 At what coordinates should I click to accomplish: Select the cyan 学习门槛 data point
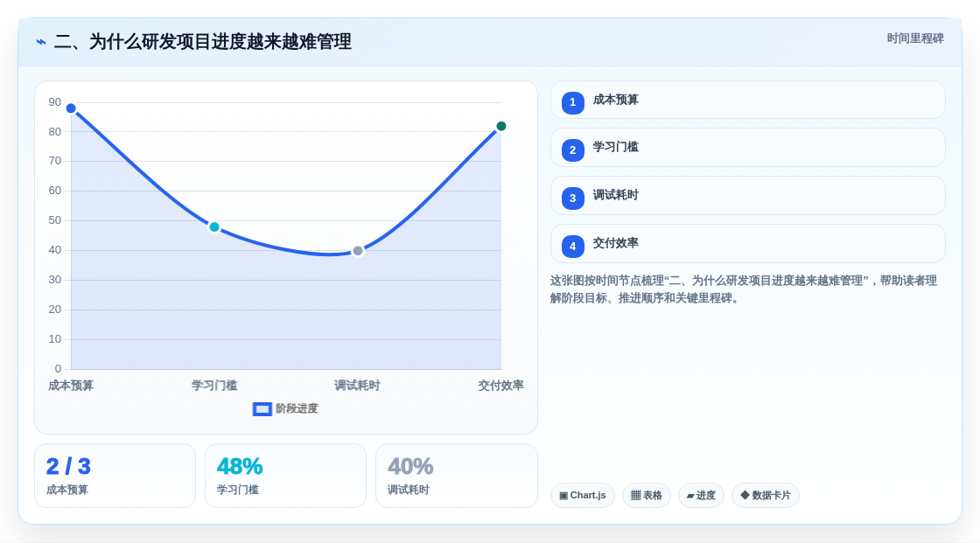214,227
